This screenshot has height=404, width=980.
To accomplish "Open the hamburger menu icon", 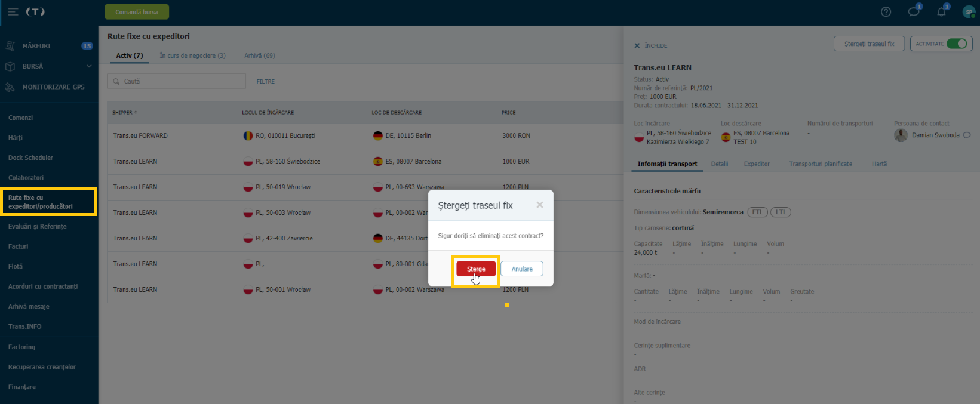I will click(13, 12).
